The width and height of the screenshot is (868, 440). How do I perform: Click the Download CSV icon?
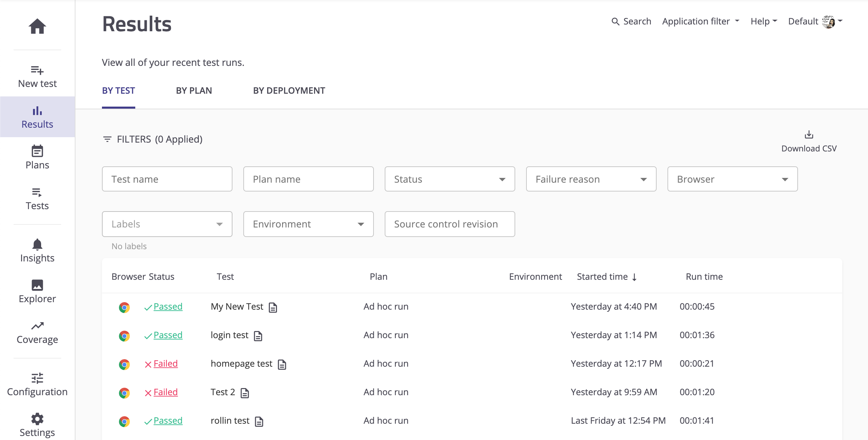coord(809,135)
